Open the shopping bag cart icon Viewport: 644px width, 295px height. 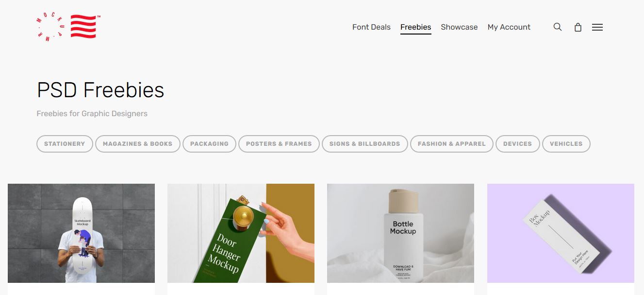click(578, 27)
